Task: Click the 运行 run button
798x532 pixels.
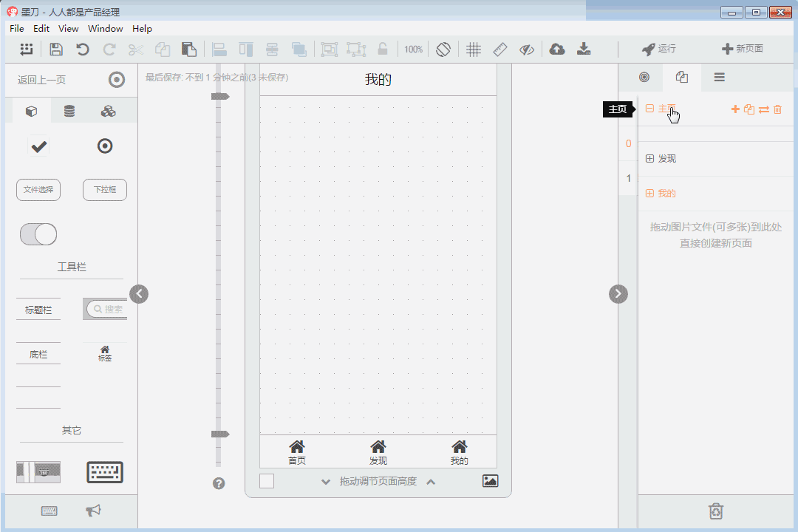Action: coord(658,50)
